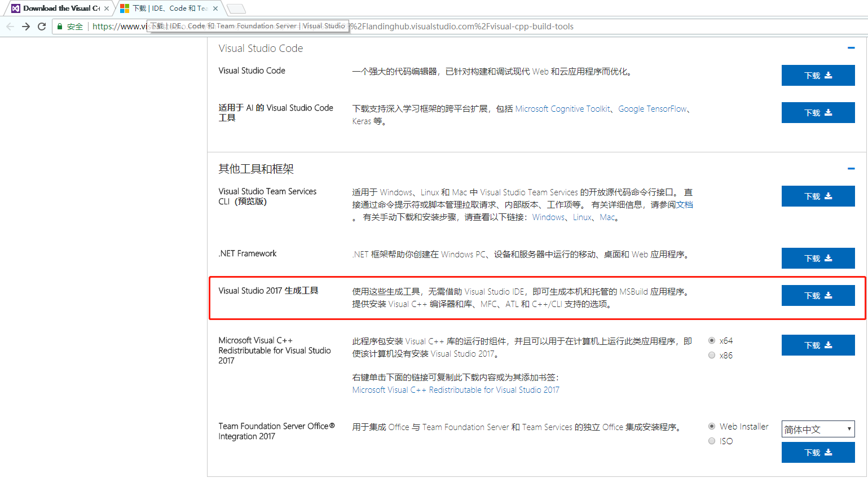This screenshot has height=482, width=868.
Task: Switch to the '下载 | IDE、Code 和 Tea' tab
Action: (168, 8)
